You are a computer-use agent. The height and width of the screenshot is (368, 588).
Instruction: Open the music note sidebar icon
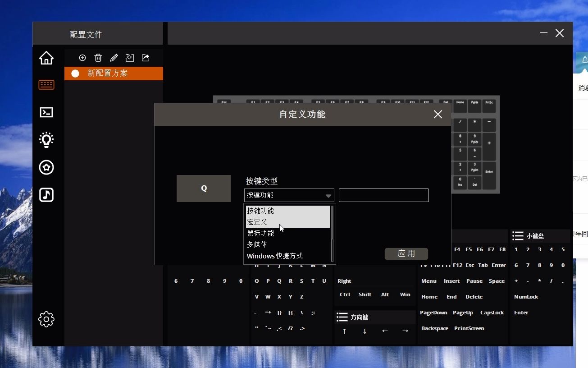pos(46,195)
